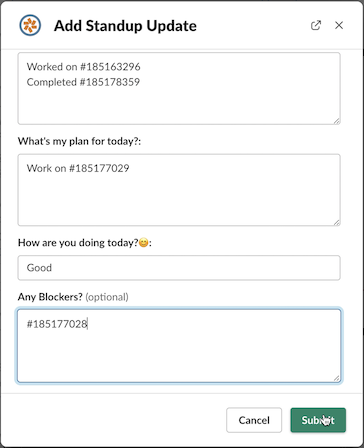This screenshot has height=448, width=364.
Task: Click the "Add Standup Update" dialog title
Action: (125, 26)
